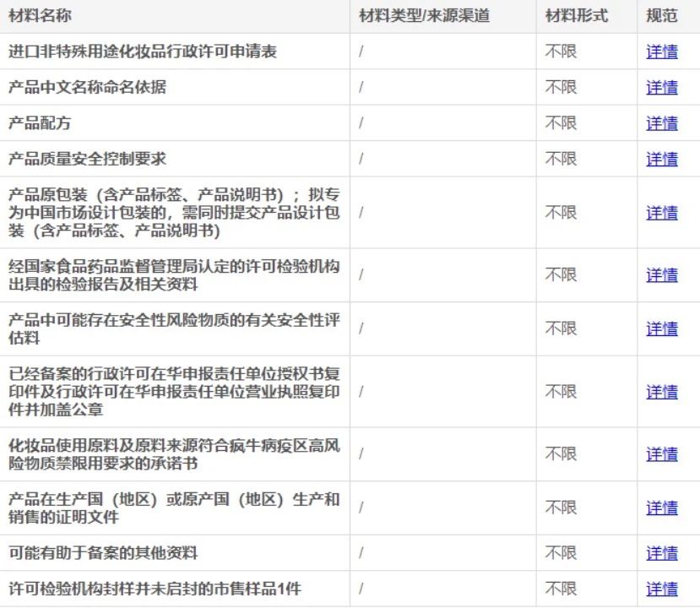
Task: View 详情 for 产品质量安全控制要求
Action: tap(662, 159)
